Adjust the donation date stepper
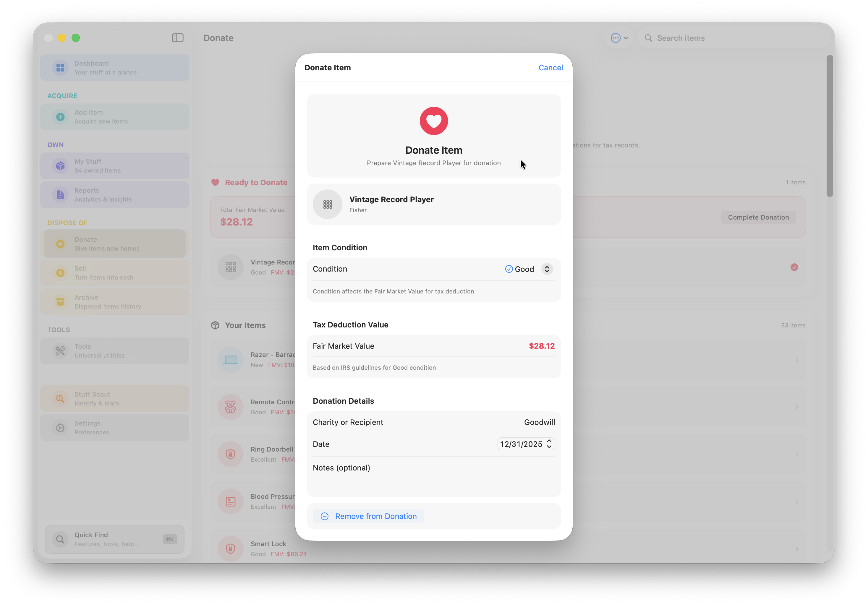The height and width of the screenshot is (607, 868). (x=549, y=444)
